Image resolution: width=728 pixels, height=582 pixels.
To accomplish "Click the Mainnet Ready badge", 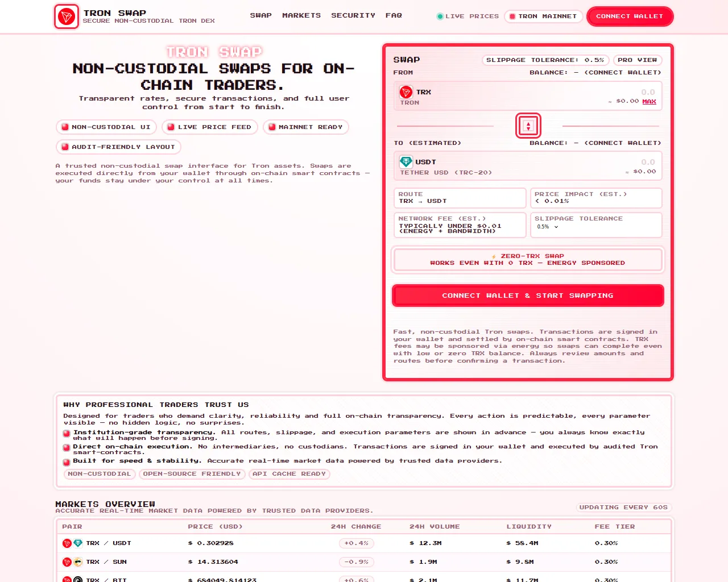I will tap(305, 127).
